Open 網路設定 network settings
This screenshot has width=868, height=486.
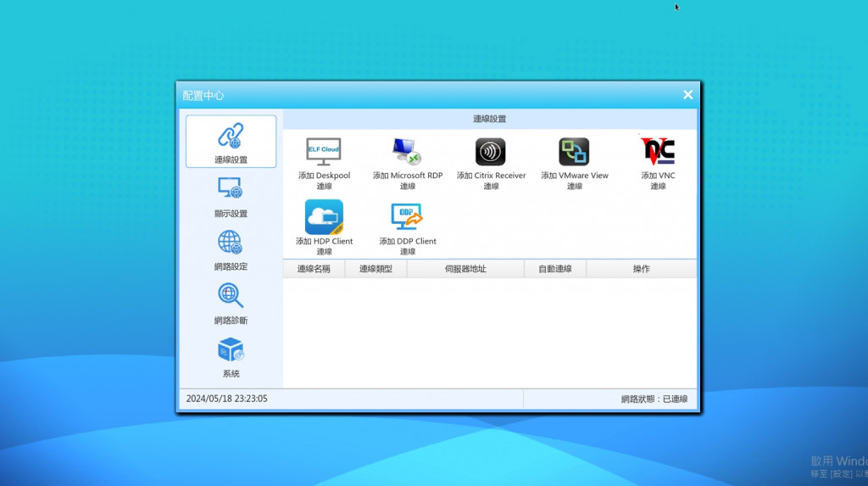click(x=231, y=250)
